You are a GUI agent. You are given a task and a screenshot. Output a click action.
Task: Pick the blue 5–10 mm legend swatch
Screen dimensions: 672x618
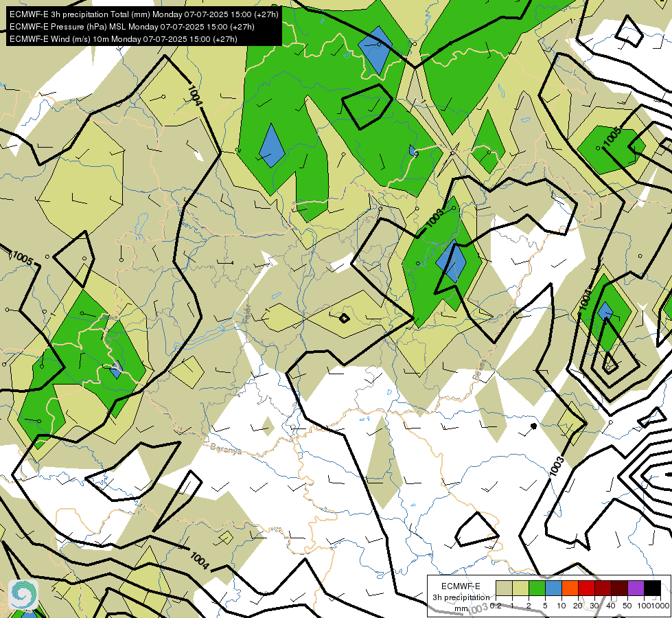point(553,588)
